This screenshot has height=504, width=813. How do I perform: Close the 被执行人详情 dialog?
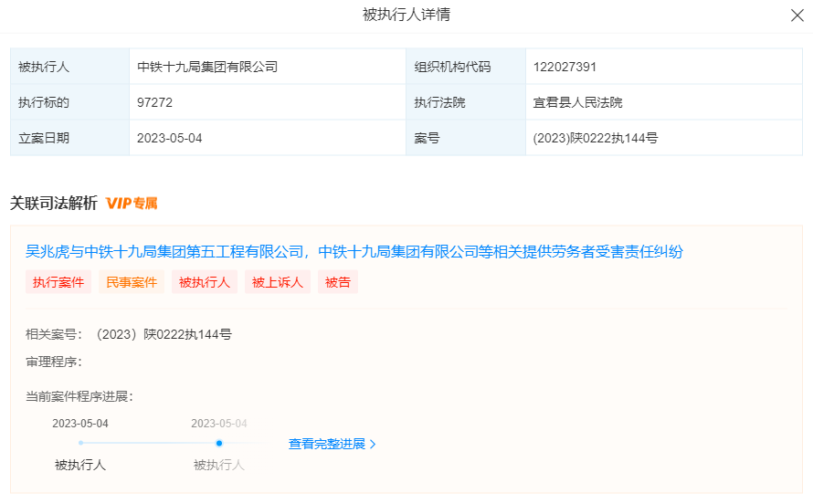click(x=797, y=15)
